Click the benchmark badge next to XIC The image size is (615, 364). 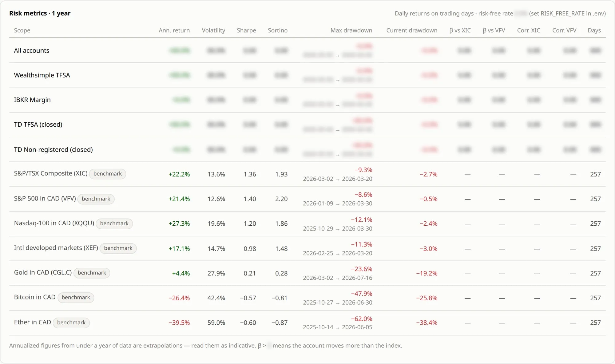click(x=108, y=174)
